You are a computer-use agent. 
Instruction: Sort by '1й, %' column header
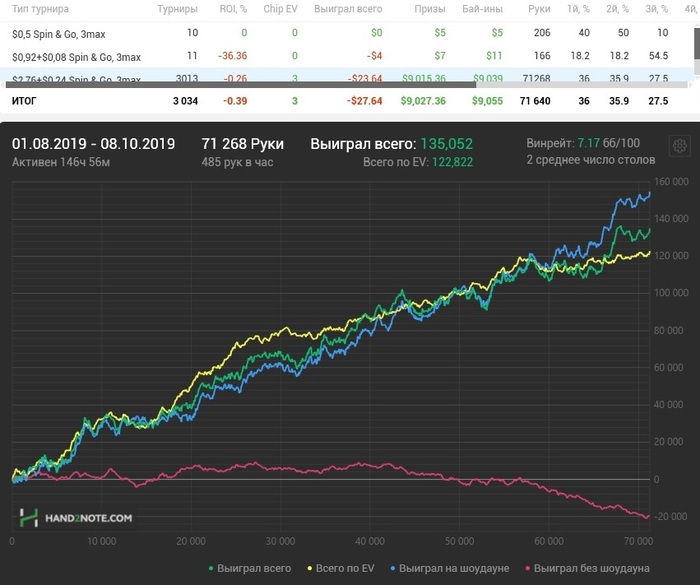click(x=578, y=9)
